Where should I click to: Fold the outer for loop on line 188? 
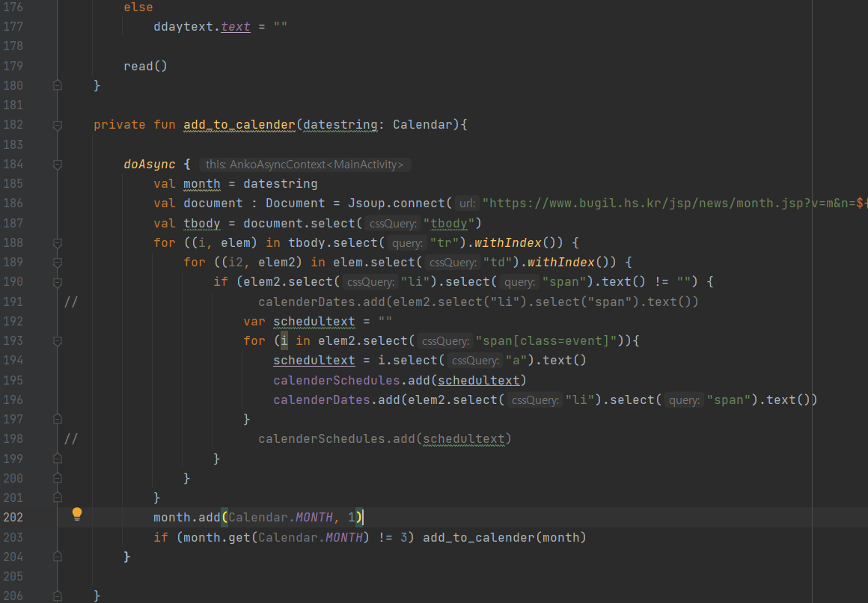[x=58, y=242]
